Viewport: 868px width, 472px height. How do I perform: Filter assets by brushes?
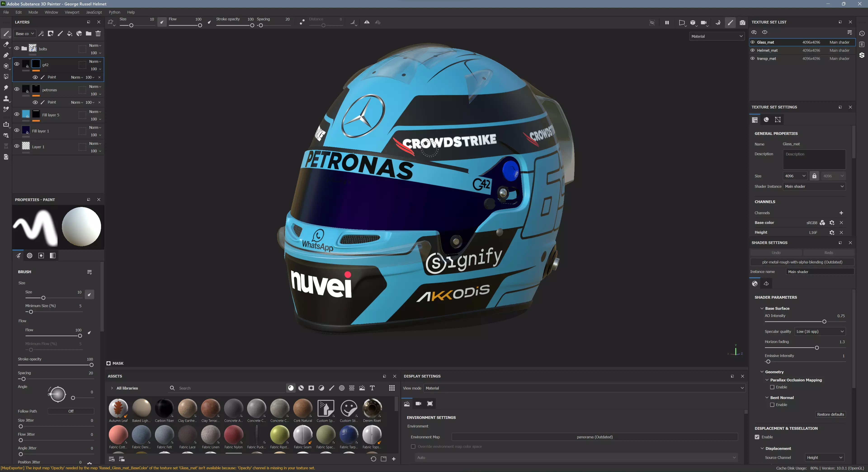(x=332, y=388)
